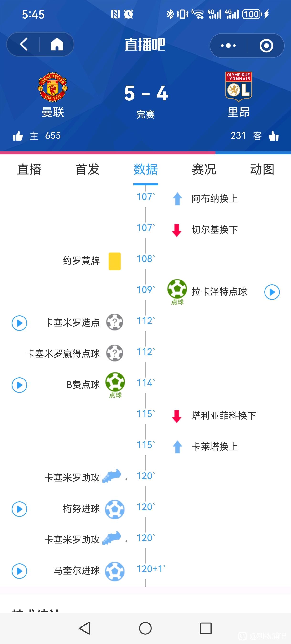Switch to the 首发 tab
This screenshot has width=291, height=644.
click(x=88, y=170)
